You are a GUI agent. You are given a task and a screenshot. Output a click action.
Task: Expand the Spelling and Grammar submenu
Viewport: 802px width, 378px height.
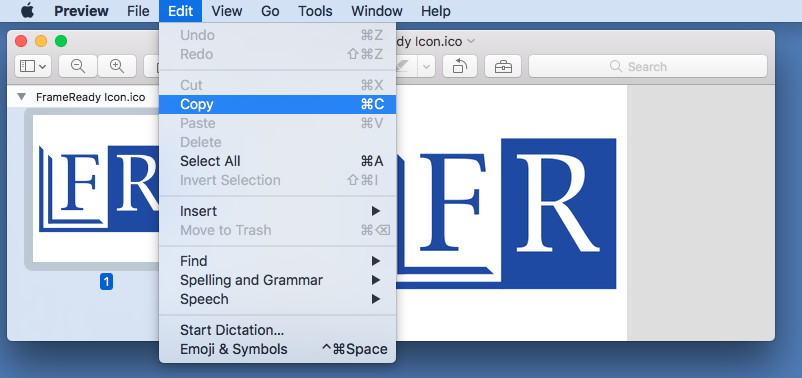[277, 280]
